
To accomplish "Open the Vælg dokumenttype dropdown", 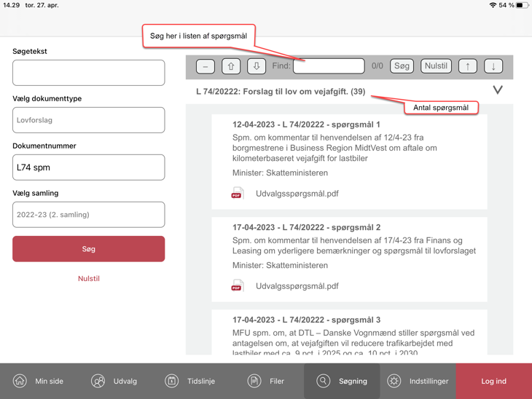I will (x=88, y=120).
